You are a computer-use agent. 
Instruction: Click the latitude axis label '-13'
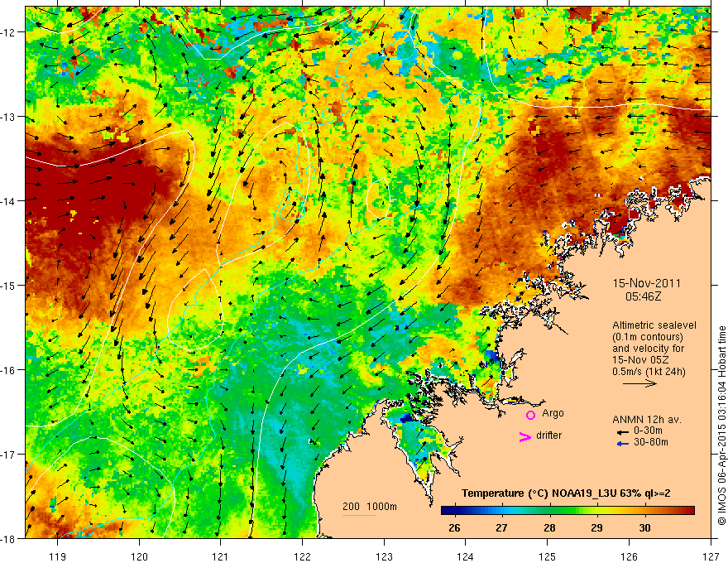click(x=8, y=117)
